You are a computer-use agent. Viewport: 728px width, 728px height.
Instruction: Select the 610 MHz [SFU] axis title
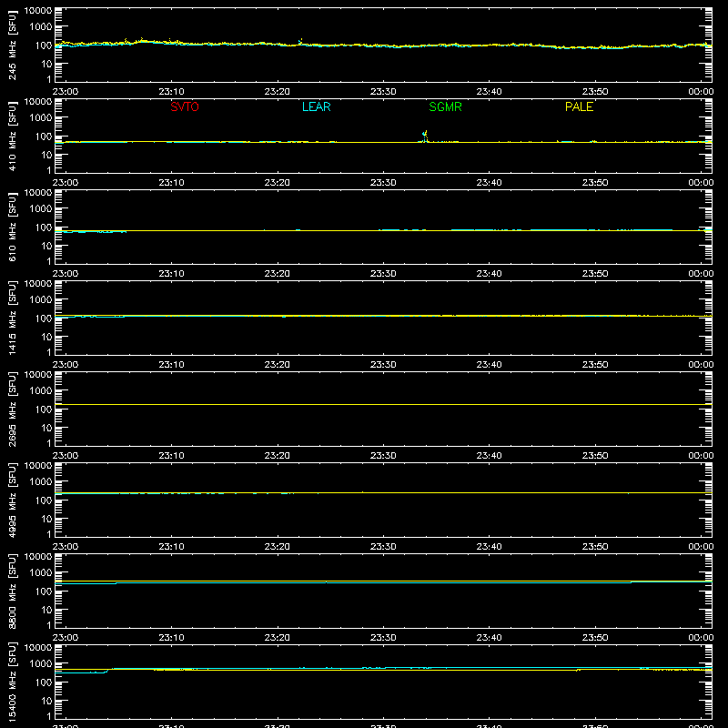tap(12, 227)
